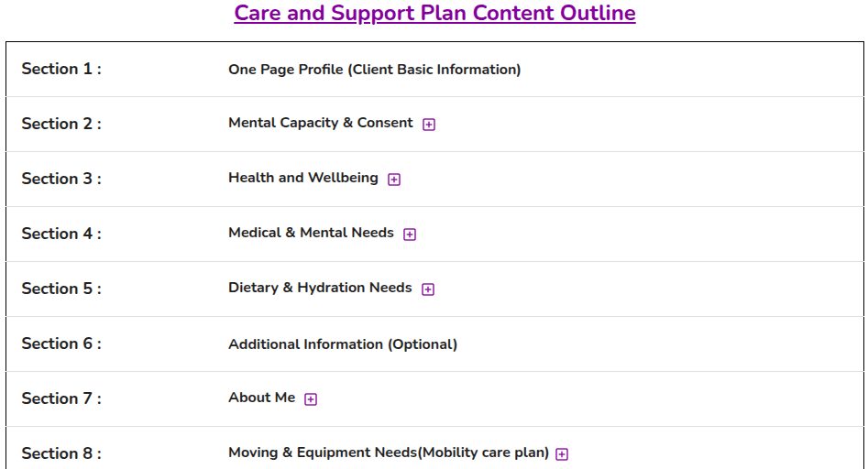
Task: Open About Me section title
Action: tap(262, 398)
